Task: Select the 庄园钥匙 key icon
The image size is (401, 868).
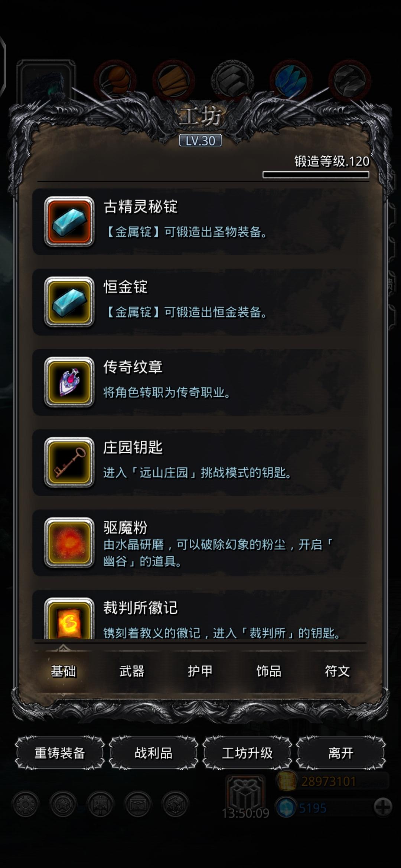Action: [x=69, y=462]
